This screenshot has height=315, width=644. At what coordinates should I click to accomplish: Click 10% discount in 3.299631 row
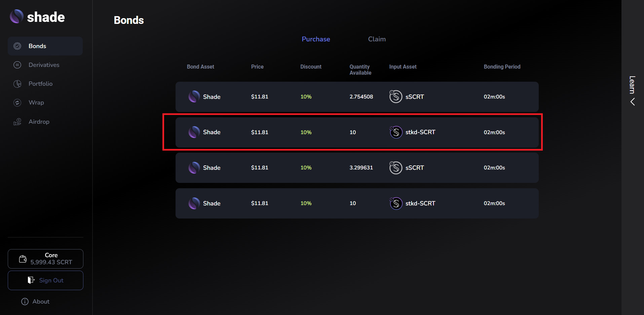tap(306, 167)
